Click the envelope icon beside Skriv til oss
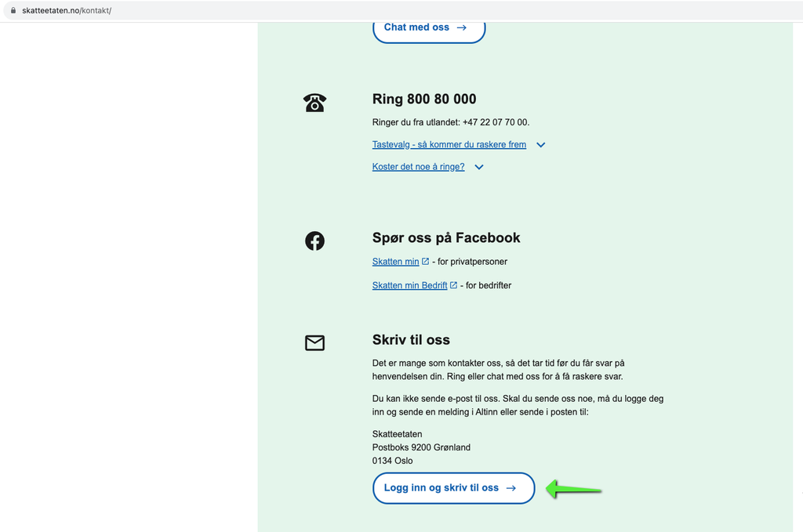803x532 pixels. (x=314, y=343)
